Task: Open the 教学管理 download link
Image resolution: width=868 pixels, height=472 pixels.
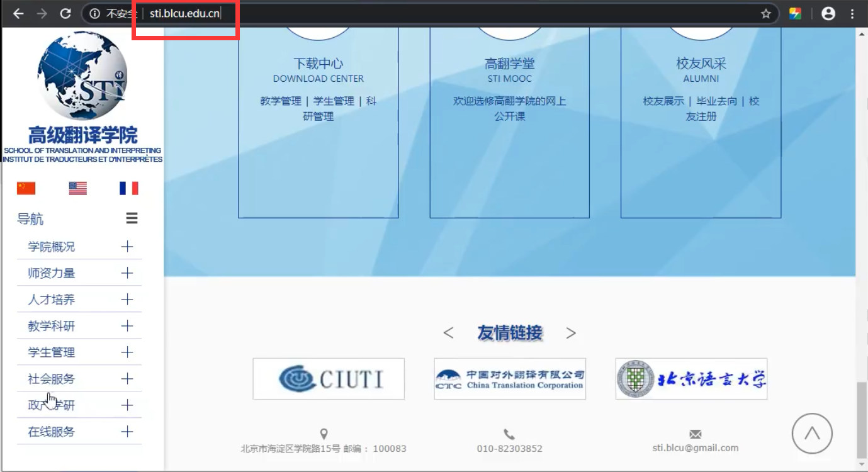Action: [281, 101]
